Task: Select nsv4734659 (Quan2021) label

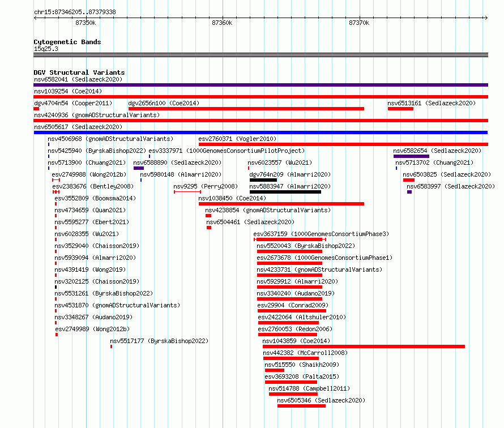Action: coord(90,210)
